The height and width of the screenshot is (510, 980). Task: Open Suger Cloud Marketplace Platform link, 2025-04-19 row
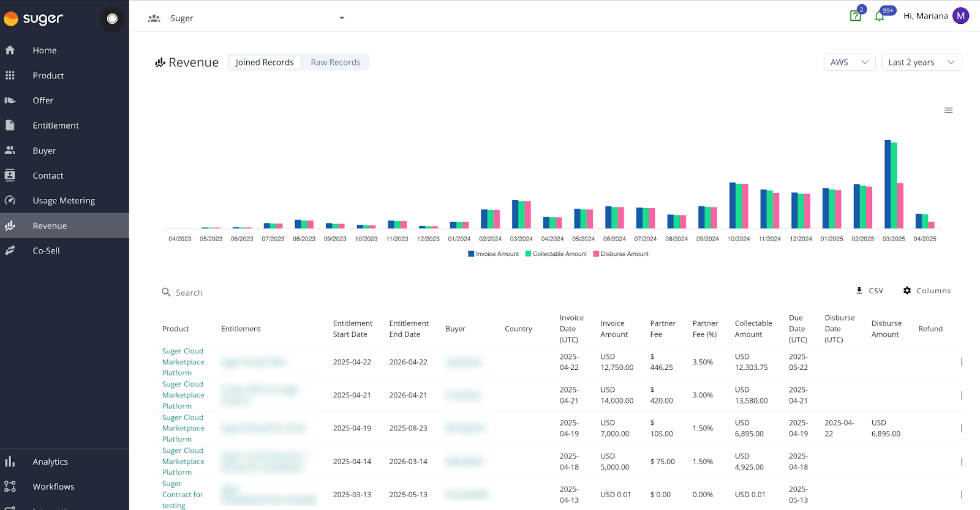tap(183, 428)
